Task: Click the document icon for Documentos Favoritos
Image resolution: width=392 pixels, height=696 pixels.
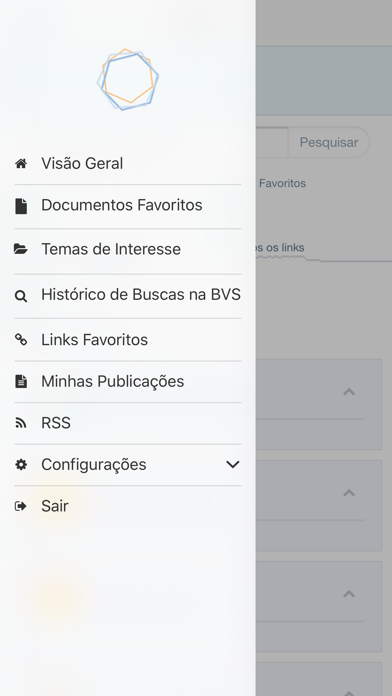Action: [21, 206]
